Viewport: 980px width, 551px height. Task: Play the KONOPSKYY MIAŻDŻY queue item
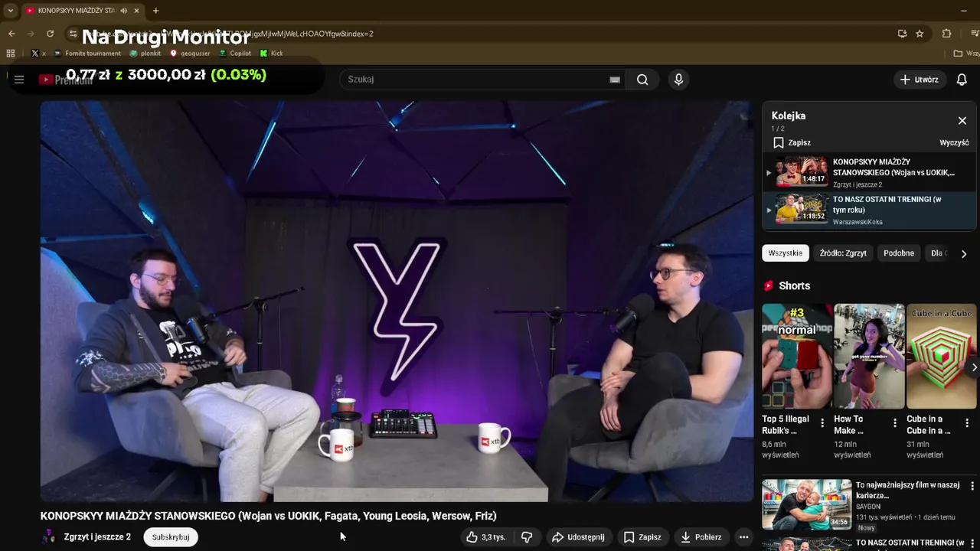point(869,172)
